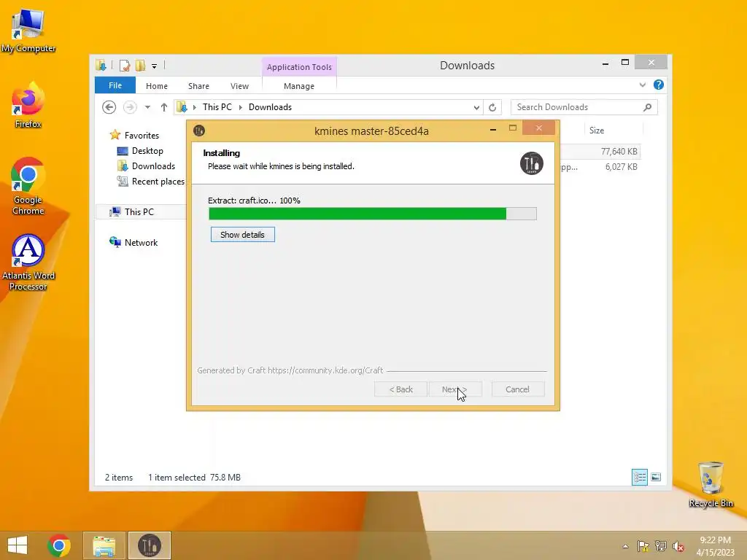Image resolution: width=747 pixels, height=560 pixels.
Task: Switch to Share ribbon tab
Action: pyautogui.click(x=198, y=86)
